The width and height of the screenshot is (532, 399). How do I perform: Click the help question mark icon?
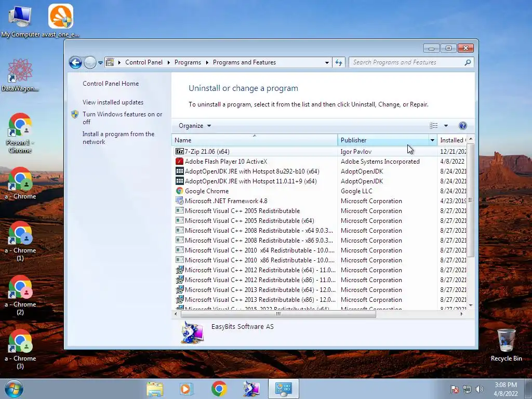462,126
